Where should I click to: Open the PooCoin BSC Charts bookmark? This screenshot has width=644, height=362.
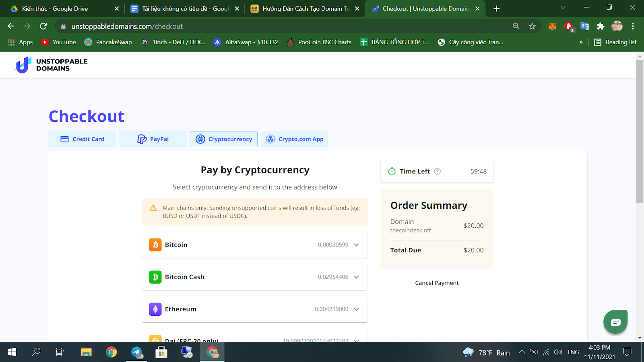pos(319,42)
